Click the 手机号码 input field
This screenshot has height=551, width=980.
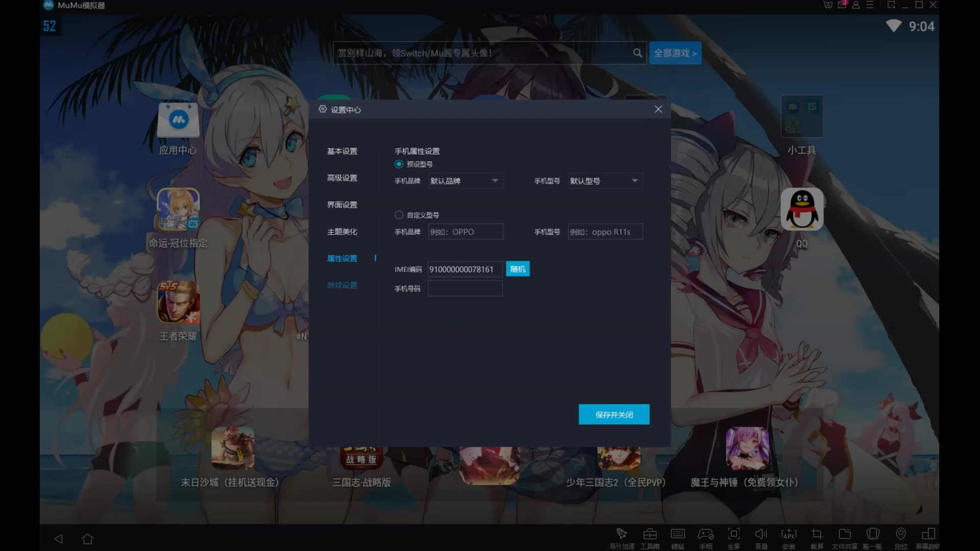[465, 288]
